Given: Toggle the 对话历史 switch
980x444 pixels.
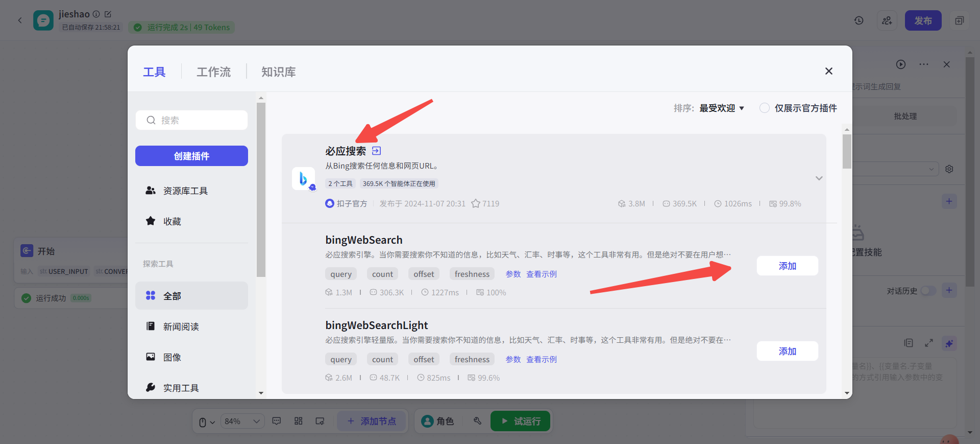Looking at the screenshot, I should [928, 291].
